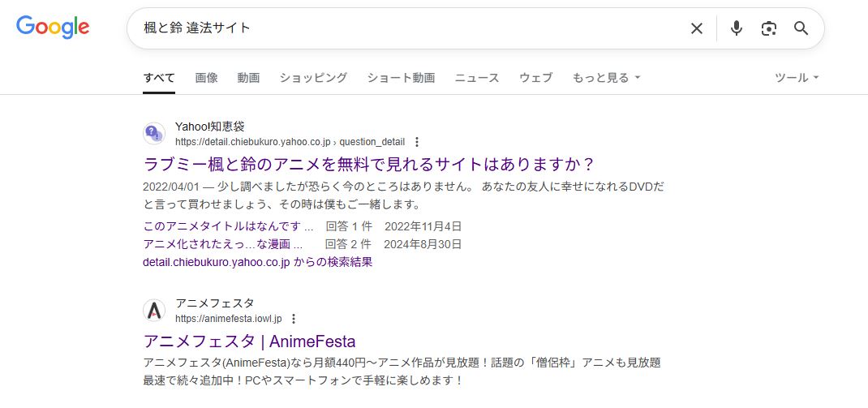Image resolution: width=868 pixels, height=408 pixels.
Task: Open the アニメフェスタ | AnimeFesta result title
Action: tap(249, 341)
